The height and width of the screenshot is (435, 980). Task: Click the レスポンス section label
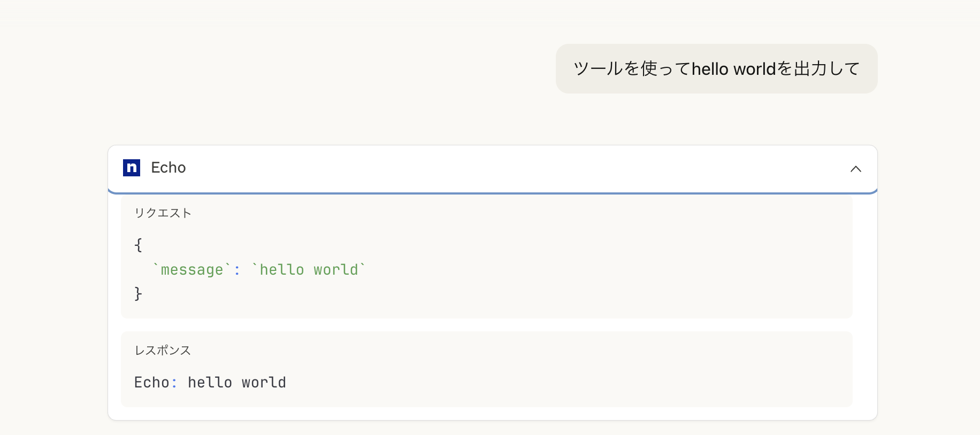pos(162,350)
